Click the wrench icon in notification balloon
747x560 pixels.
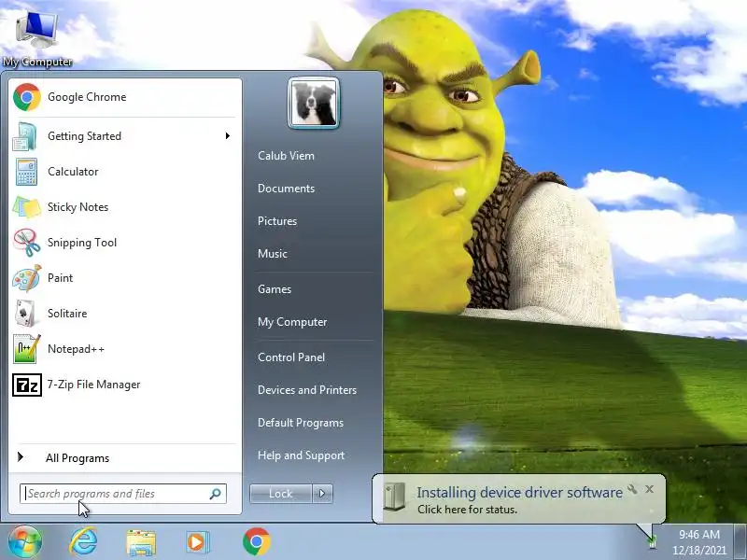[632, 489]
